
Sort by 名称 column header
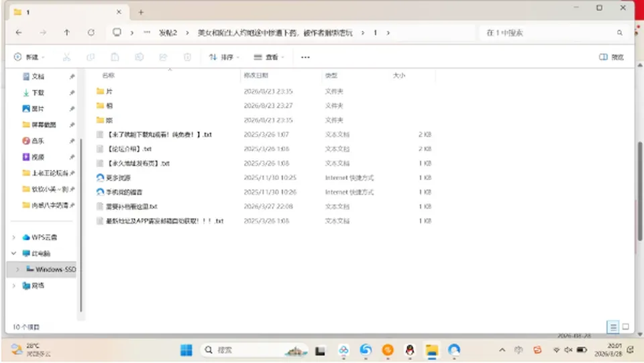tap(109, 75)
